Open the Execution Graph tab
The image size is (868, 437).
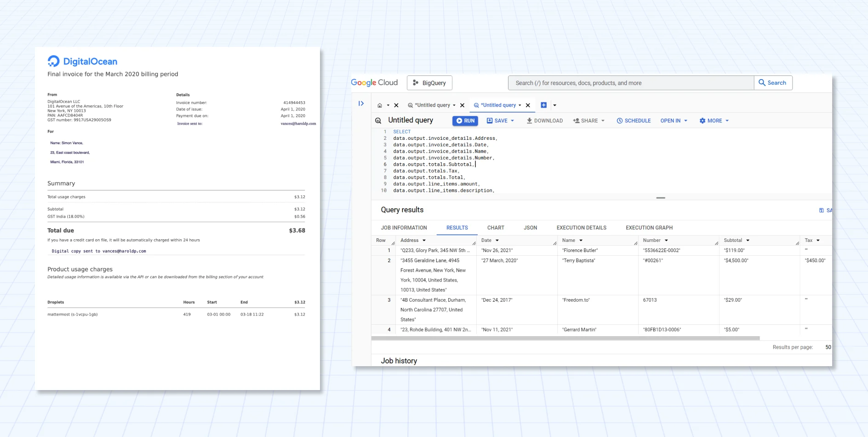click(x=649, y=228)
